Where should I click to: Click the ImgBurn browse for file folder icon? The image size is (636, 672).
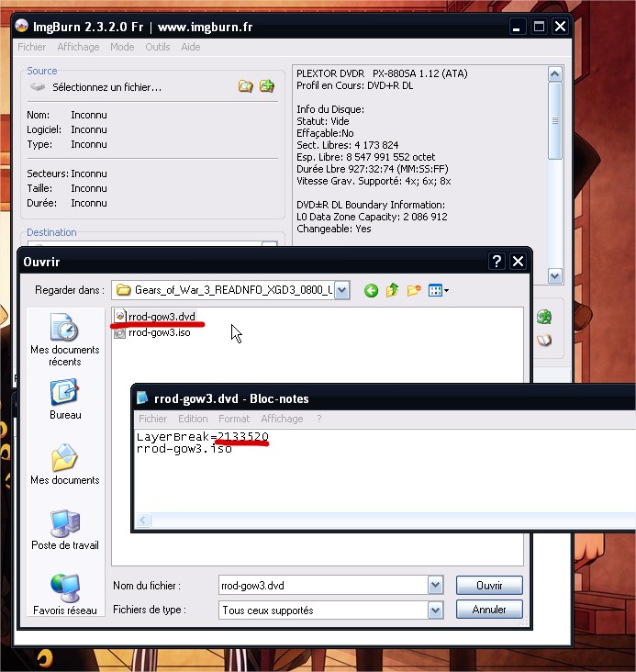(x=246, y=86)
